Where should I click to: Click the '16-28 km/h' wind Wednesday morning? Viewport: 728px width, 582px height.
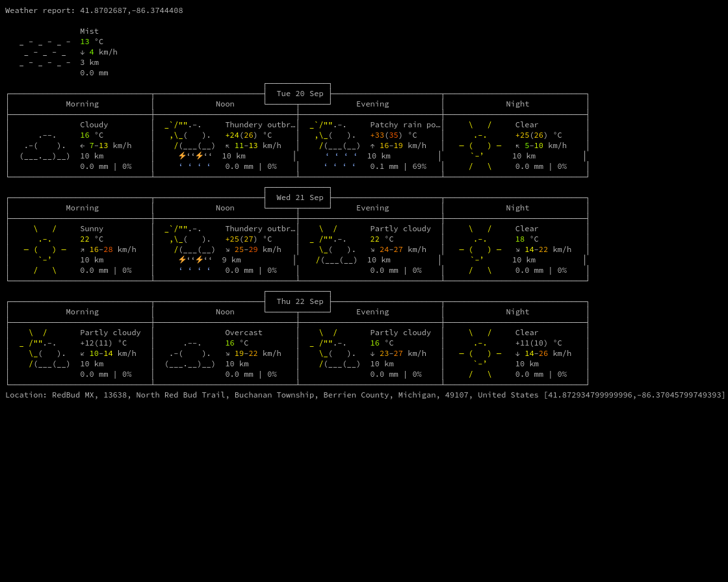108,249
